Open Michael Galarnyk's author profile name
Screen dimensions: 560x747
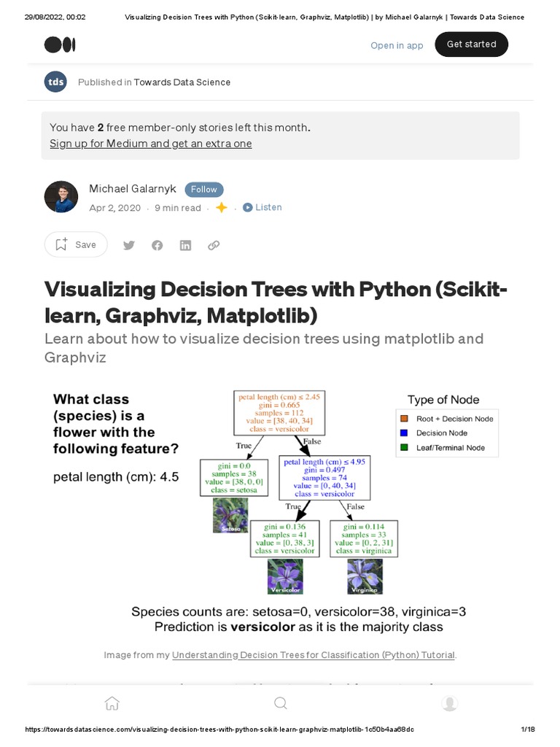[133, 189]
